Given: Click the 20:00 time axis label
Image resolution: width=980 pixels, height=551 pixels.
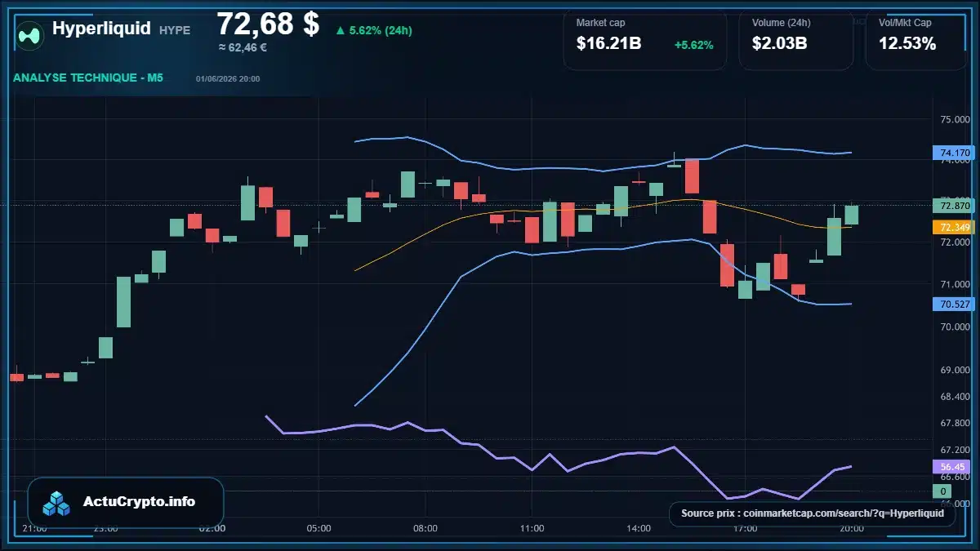Looking at the screenshot, I should 852,528.
